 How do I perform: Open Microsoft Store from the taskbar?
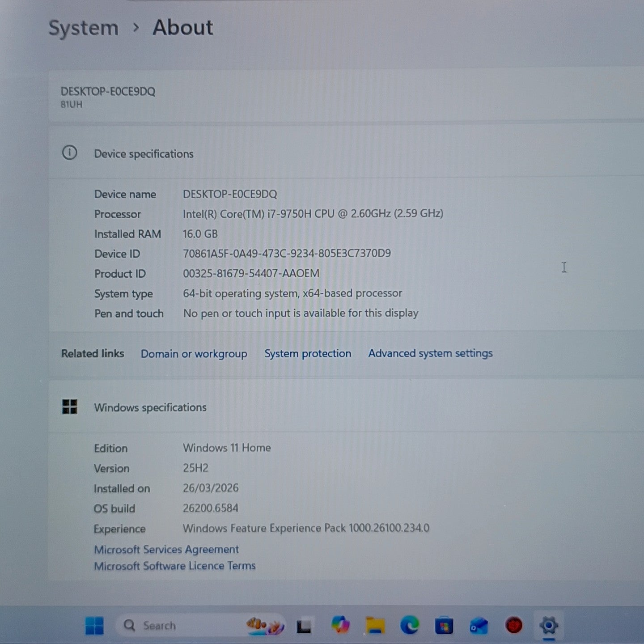tap(444, 626)
